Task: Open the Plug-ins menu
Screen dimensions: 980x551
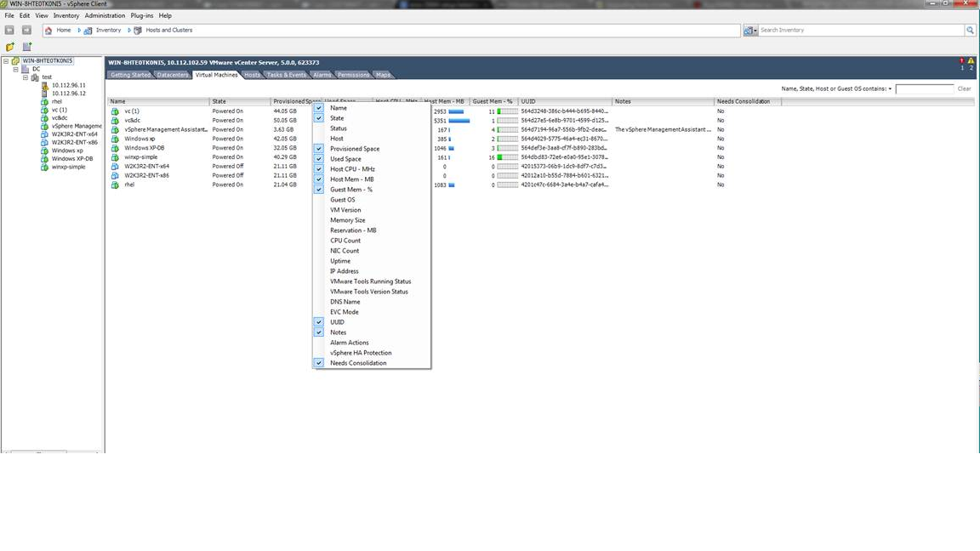Action: 142,15
